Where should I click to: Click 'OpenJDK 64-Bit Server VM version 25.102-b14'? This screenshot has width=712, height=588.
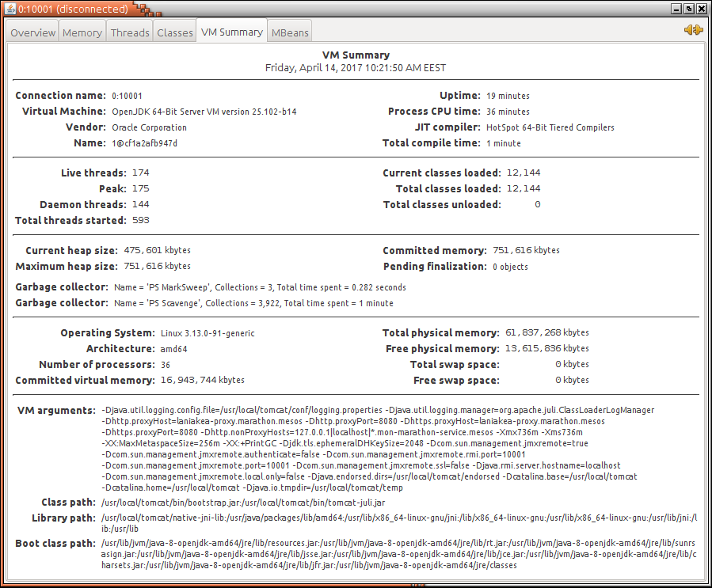[204, 112]
